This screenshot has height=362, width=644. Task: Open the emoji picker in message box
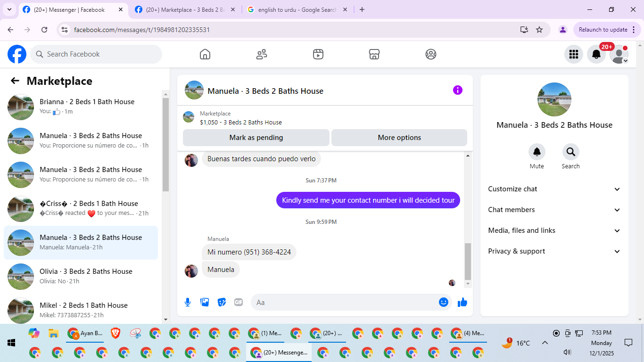coord(444,302)
